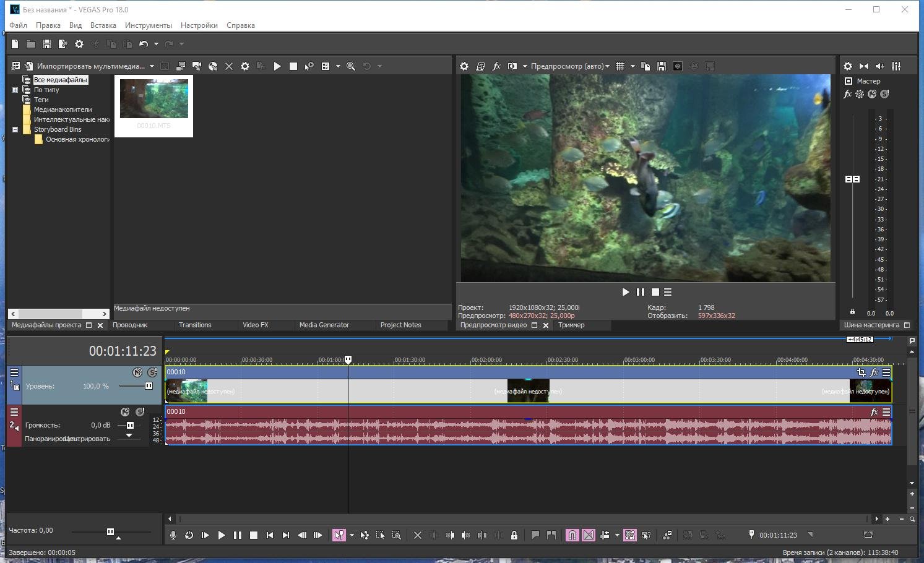924x563 pixels.
Task: Click the lock icon in timeline toolbar
Action: coord(514,535)
